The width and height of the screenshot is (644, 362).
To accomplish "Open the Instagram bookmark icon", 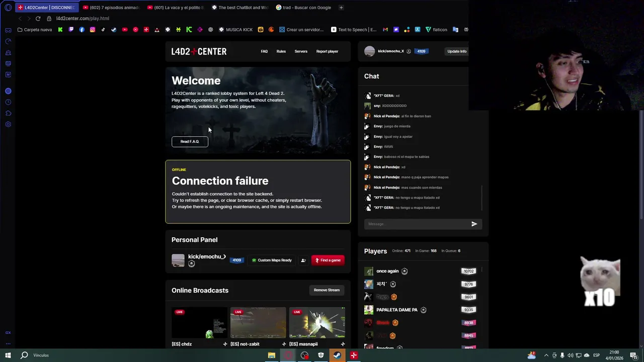I will (x=93, y=30).
